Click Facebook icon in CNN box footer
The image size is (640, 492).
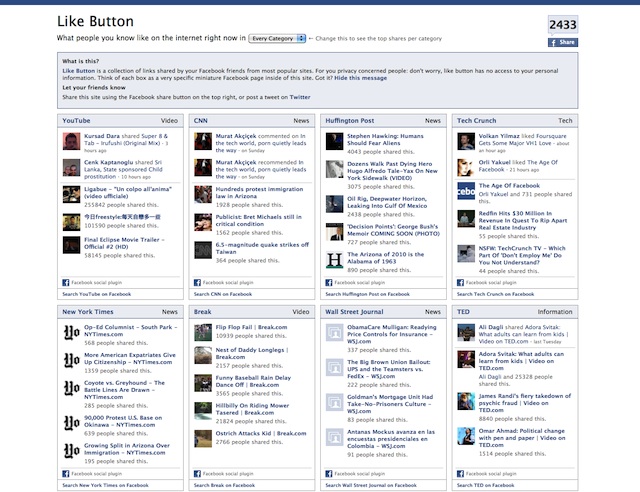pyautogui.click(x=197, y=283)
